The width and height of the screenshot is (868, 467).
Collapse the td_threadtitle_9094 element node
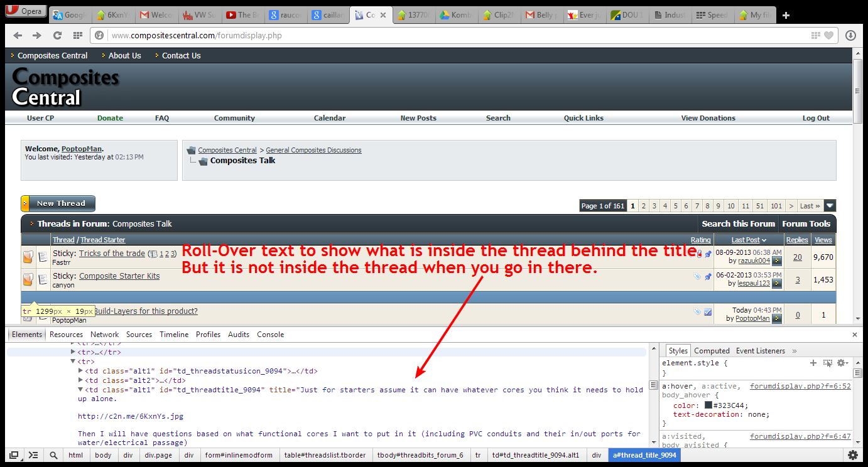click(x=80, y=390)
